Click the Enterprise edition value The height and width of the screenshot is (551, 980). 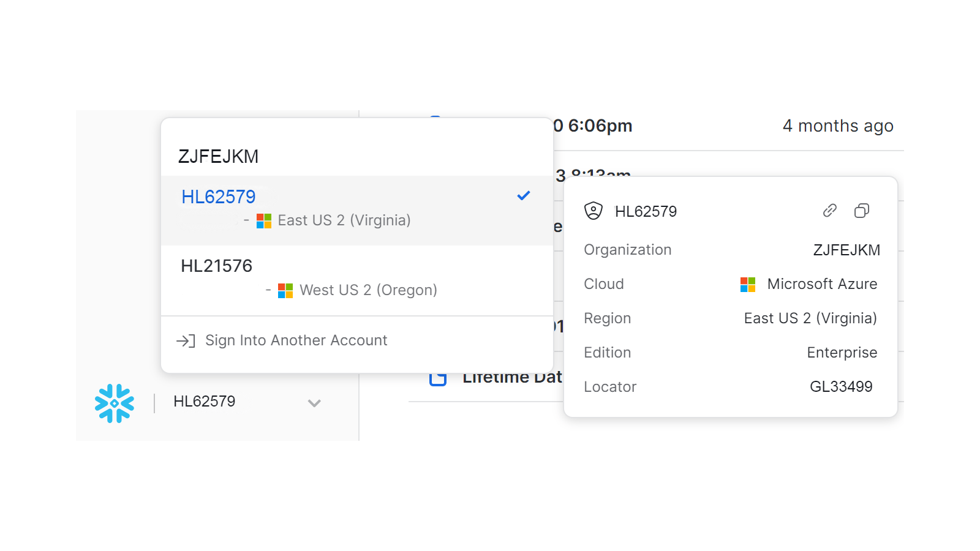tap(842, 353)
